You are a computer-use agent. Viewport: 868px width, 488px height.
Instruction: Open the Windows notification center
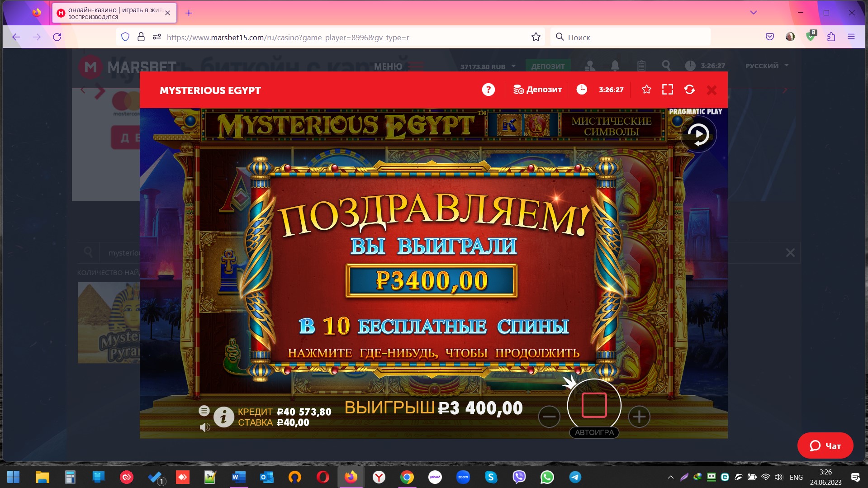(x=855, y=477)
